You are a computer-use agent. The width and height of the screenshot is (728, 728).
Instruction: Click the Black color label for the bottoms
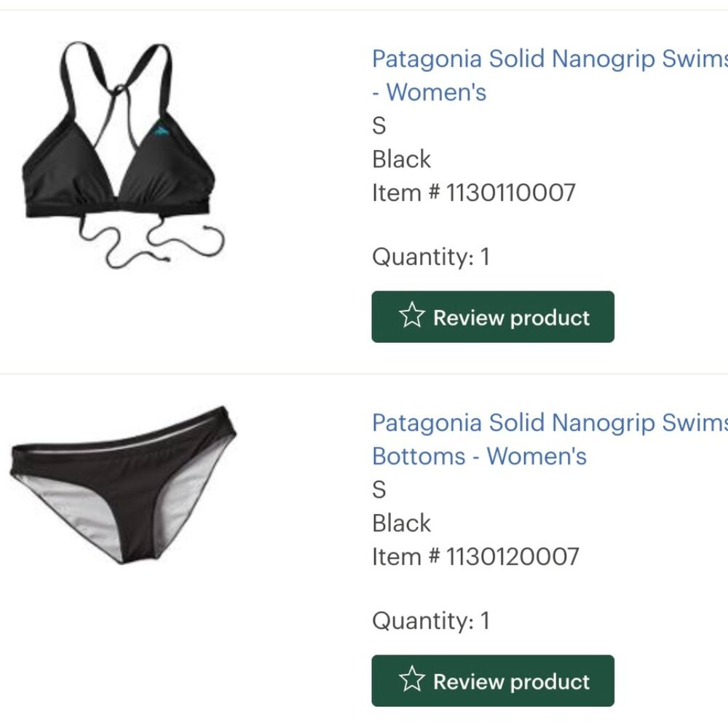(x=401, y=523)
